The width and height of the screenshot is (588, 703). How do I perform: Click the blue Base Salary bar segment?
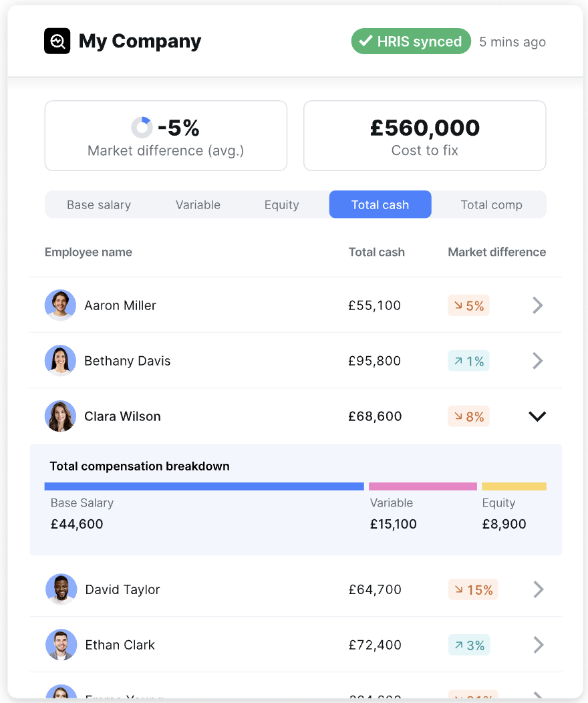click(204, 486)
